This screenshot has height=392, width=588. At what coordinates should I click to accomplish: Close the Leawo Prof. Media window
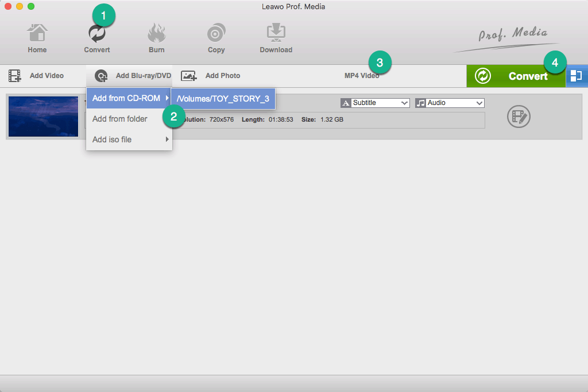[x=8, y=6]
